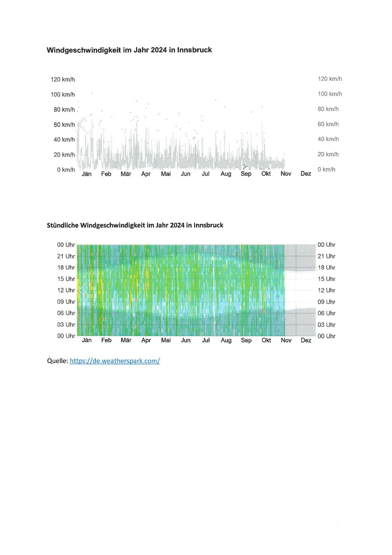This screenshot has height=555, width=392.
Task: Click 'Jul' month label under the top chart
Action: point(205,173)
